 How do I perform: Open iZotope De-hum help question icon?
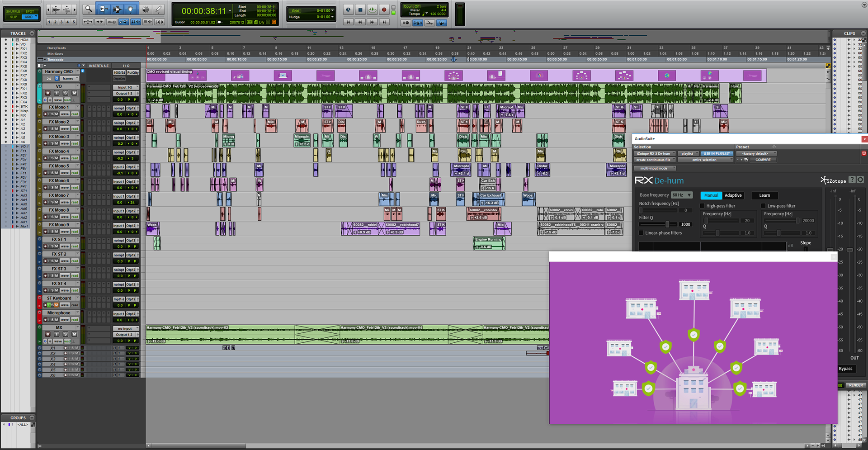click(x=852, y=180)
